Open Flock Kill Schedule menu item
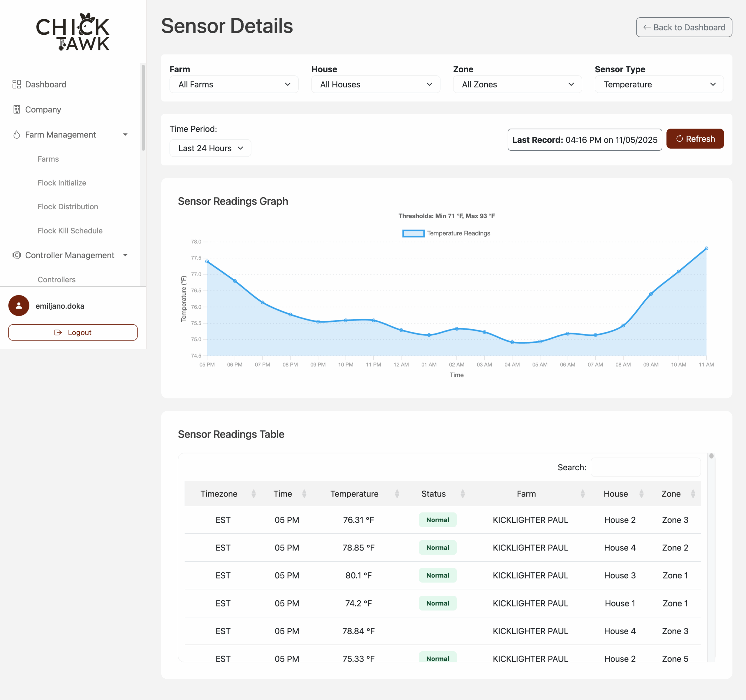746x700 pixels. (x=70, y=231)
